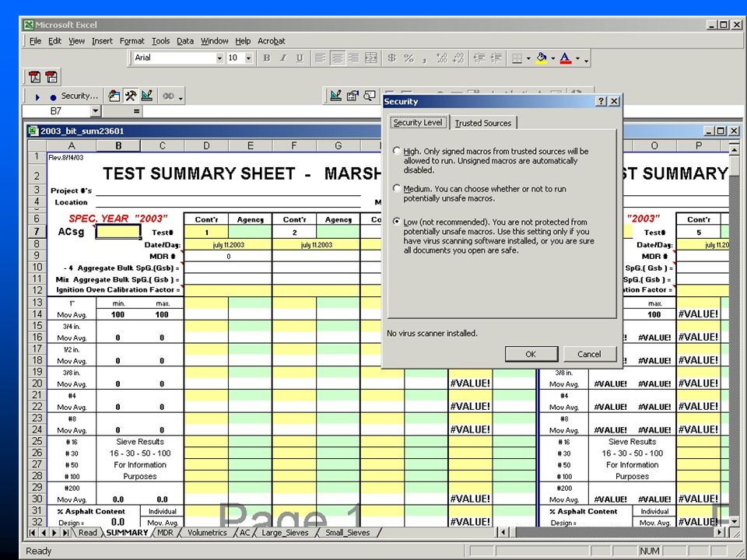Switch to Trusted Sources tab
Image resolution: width=747 pixels, height=560 pixels.
point(483,123)
